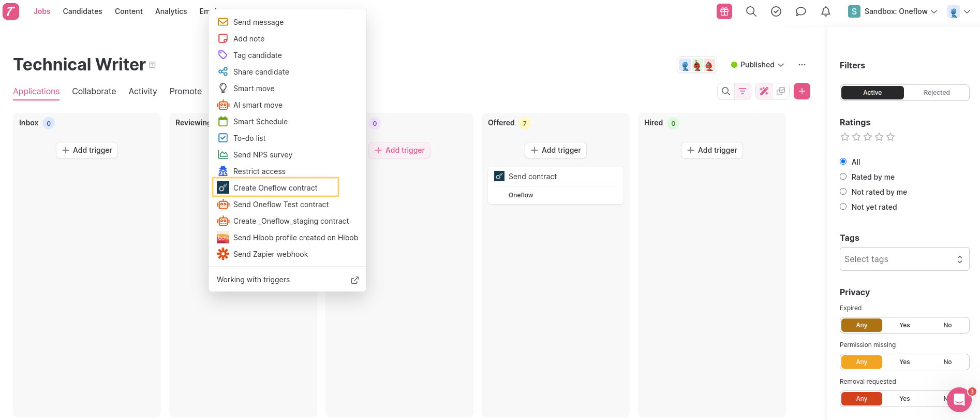Search candidates in applications board
The image size is (980, 420).
[x=726, y=91]
